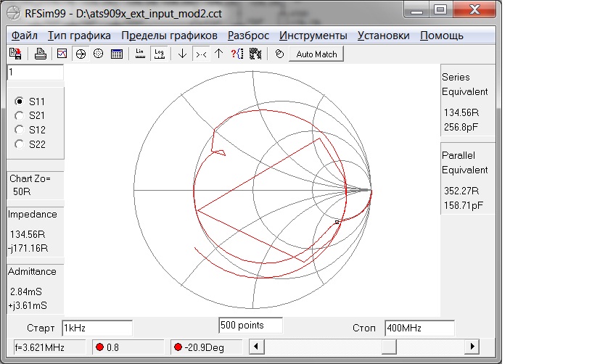592x364 pixels.
Task: Click the impedance value -j171.16R
Action: tap(28, 248)
